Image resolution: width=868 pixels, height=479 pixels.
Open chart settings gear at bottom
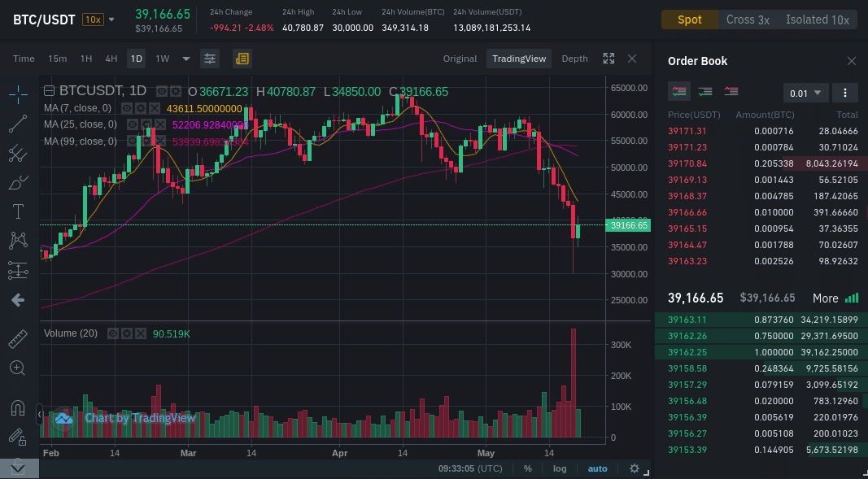(635, 468)
